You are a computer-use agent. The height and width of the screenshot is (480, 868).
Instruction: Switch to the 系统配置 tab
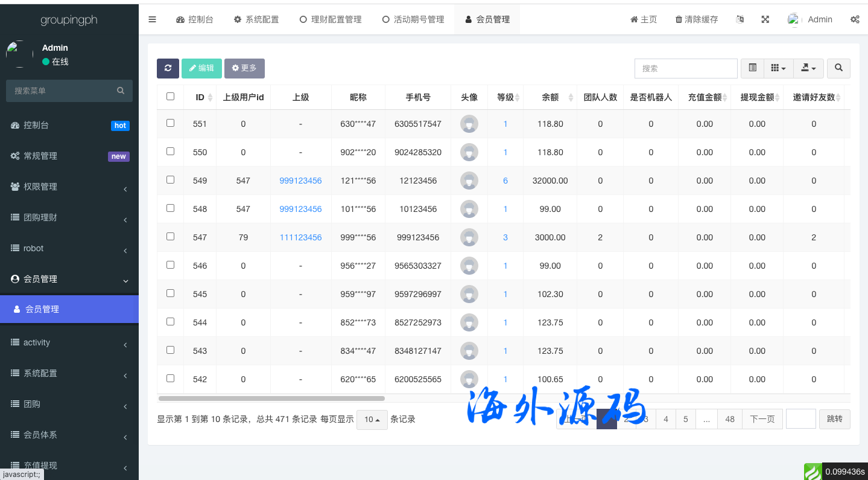coord(256,19)
